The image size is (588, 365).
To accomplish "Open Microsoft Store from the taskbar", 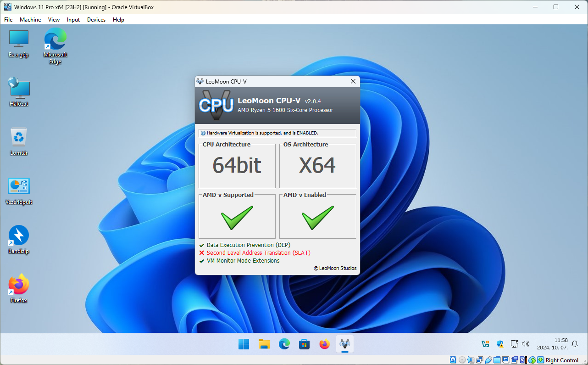I will (x=304, y=344).
